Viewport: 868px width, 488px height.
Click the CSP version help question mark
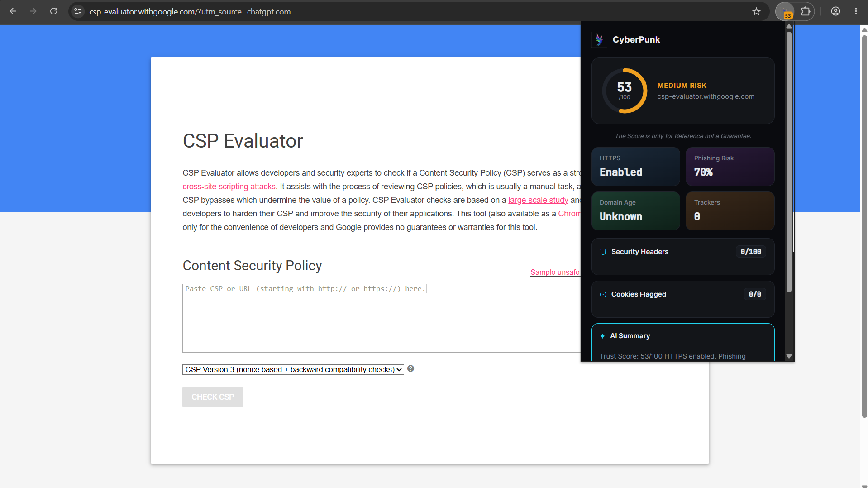click(410, 368)
